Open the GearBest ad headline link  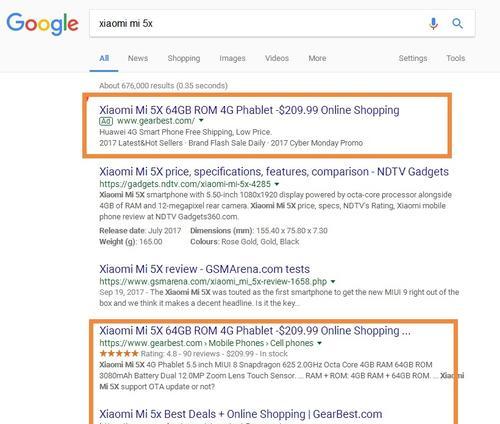pos(249,110)
